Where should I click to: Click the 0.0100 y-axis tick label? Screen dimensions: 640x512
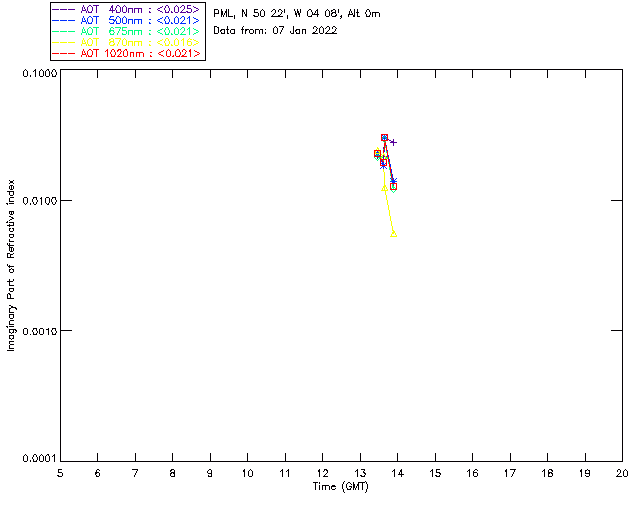[37, 201]
